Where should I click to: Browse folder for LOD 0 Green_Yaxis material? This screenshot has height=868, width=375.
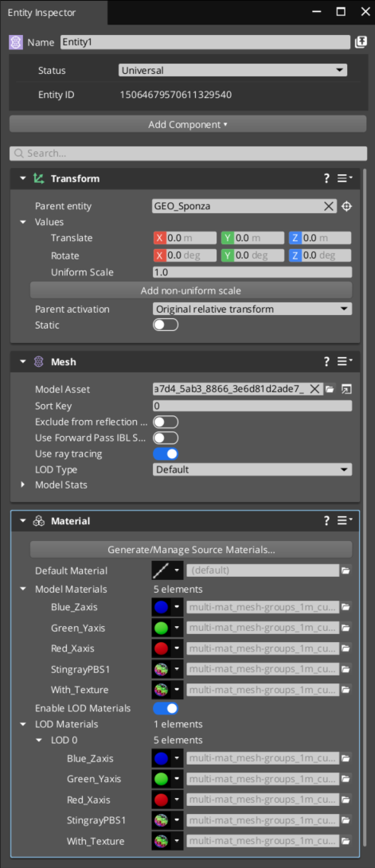pos(346,780)
